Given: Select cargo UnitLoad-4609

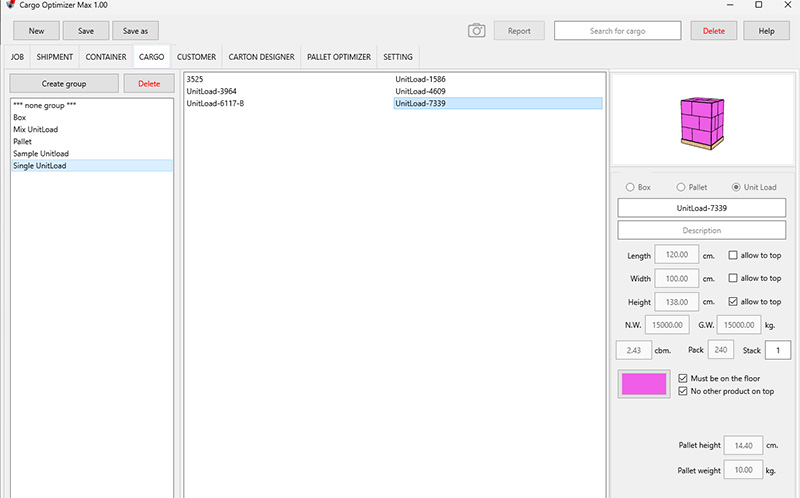Looking at the screenshot, I should tap(498, 91).
